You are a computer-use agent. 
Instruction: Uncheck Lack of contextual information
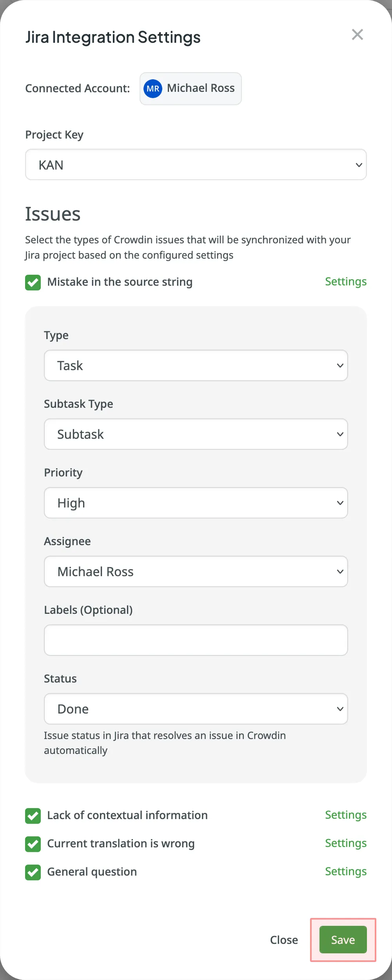point(33,816)
